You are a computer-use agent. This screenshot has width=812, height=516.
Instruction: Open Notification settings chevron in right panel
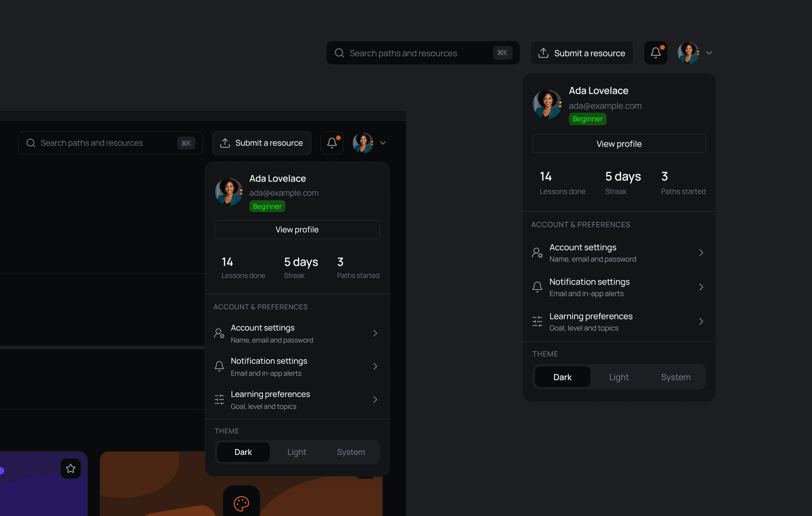(x=701, y=287)
